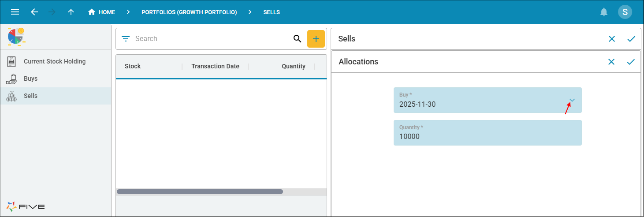Sort by Transaction Date column header
Image resolution: width=644 pixels, height=217 pixels.
pos(216,66)
